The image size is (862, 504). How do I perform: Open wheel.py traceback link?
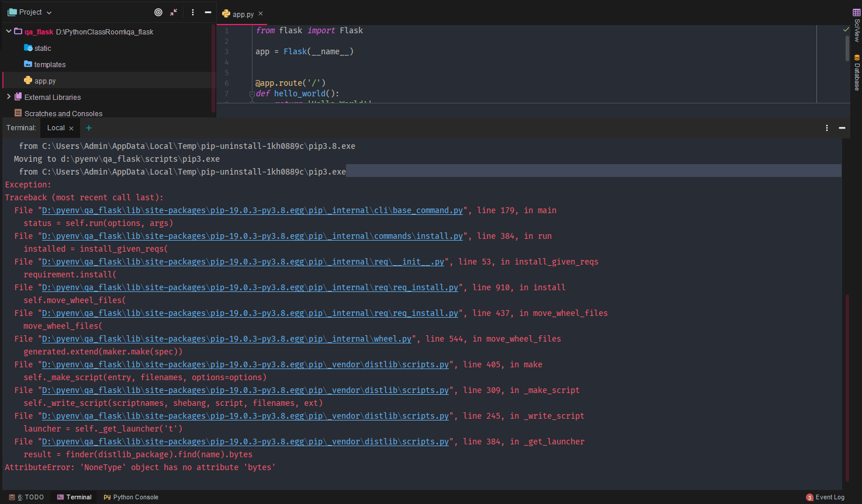pyautogui.click(x=227, y=339)
